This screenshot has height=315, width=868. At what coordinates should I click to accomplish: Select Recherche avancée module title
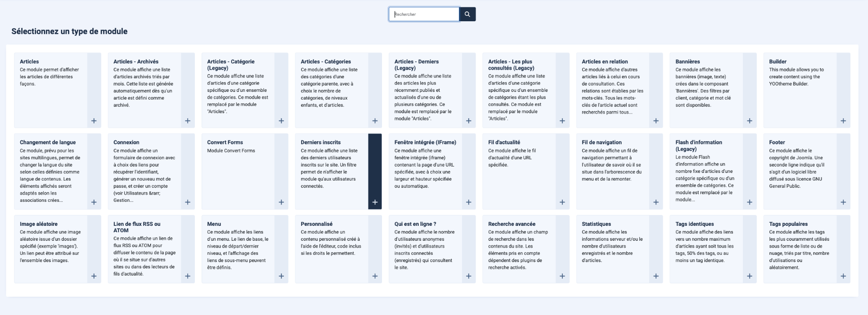tap(512, 224)
